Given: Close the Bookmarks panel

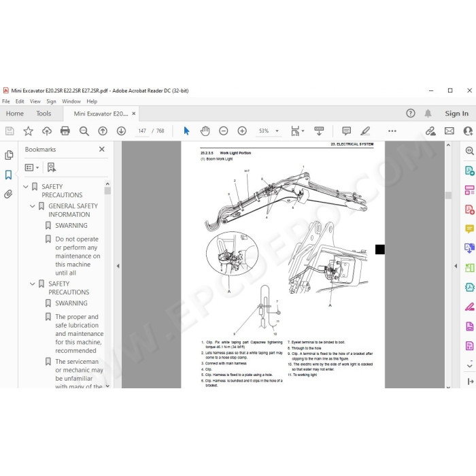Looking at the screenshot, I should (102, 149).
